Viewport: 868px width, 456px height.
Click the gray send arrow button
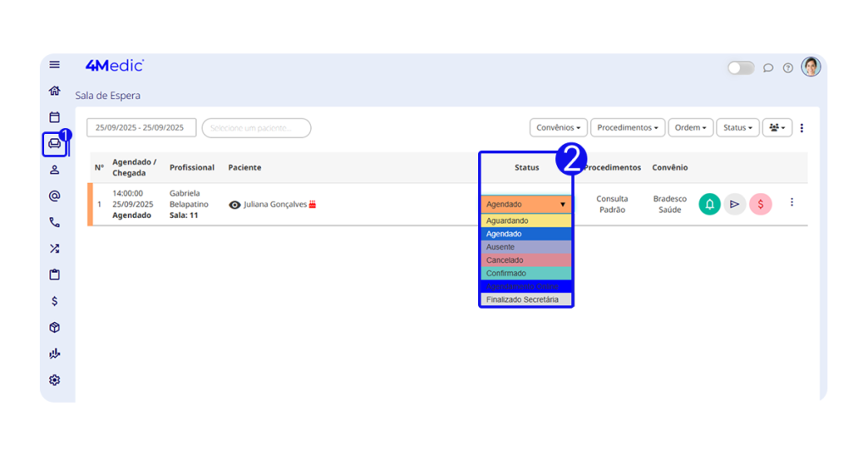point(735,204)
